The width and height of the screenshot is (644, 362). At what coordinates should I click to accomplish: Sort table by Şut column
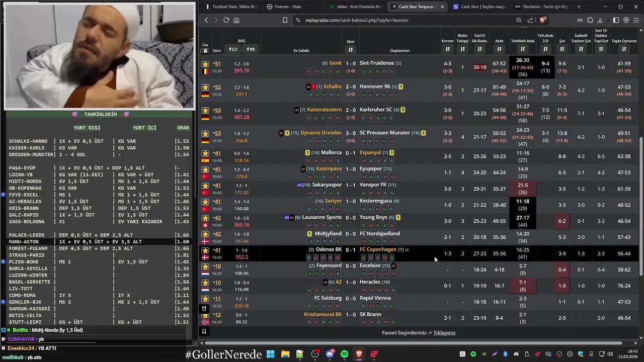(562, 49)
